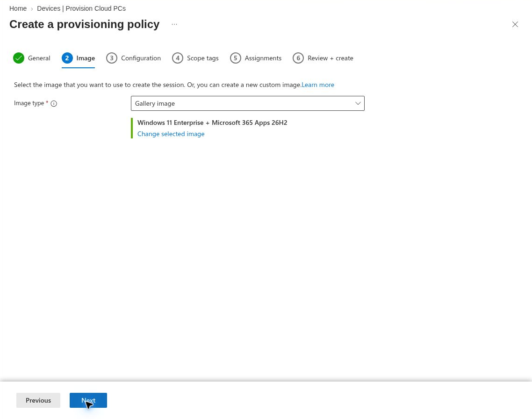Open the ellipsis more options menu
Viewport: 532px width, 419px height.
(174, 24)
